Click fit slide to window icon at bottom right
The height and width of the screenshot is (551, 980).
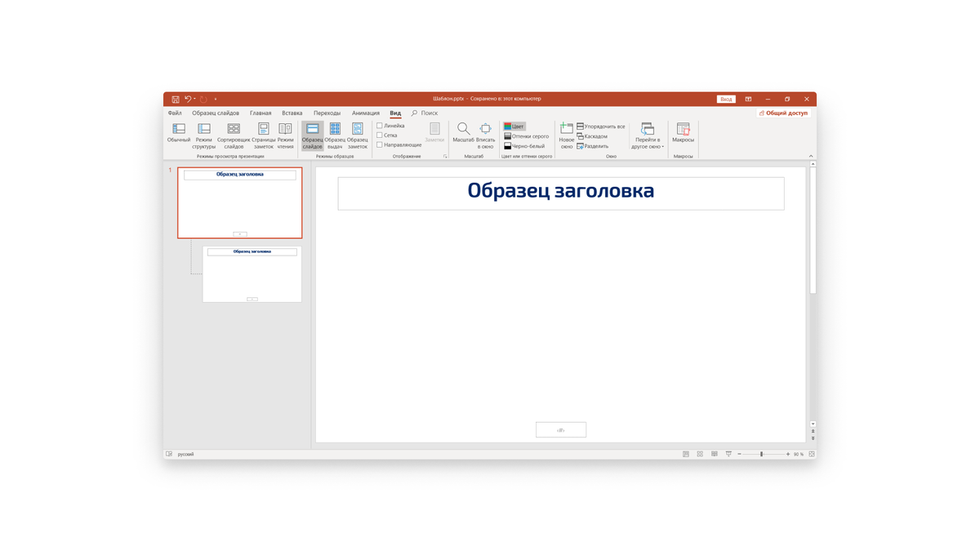[812, 454]
